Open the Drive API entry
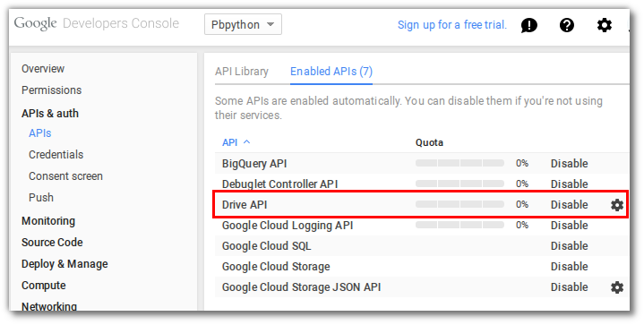This screenshot has height=325, width=644. 245,204
